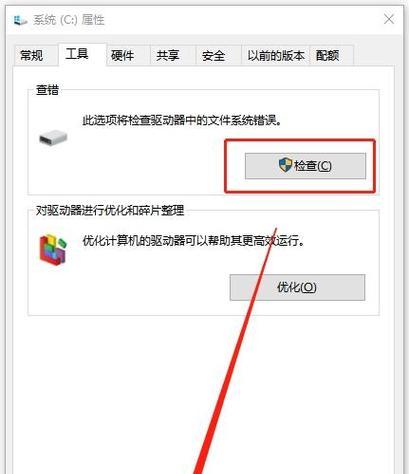Click the shield icon on 检查 button
409x474 pixels.
coord(285,165)
